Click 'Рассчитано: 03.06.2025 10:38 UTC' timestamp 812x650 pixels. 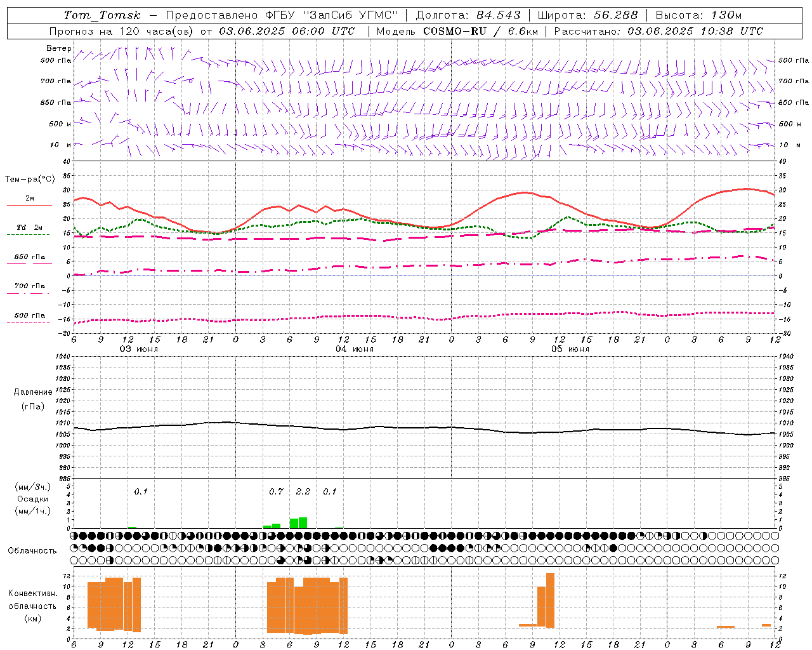pos(658,31)
